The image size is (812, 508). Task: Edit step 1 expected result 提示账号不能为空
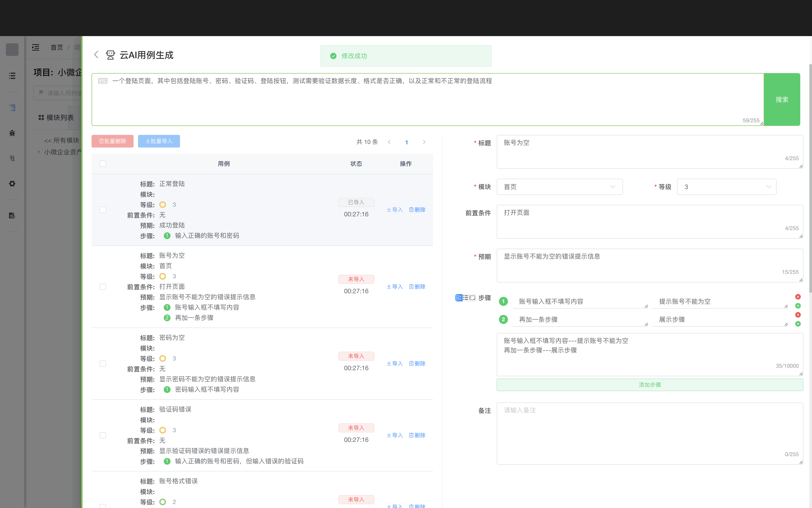[x=720, y=301]
